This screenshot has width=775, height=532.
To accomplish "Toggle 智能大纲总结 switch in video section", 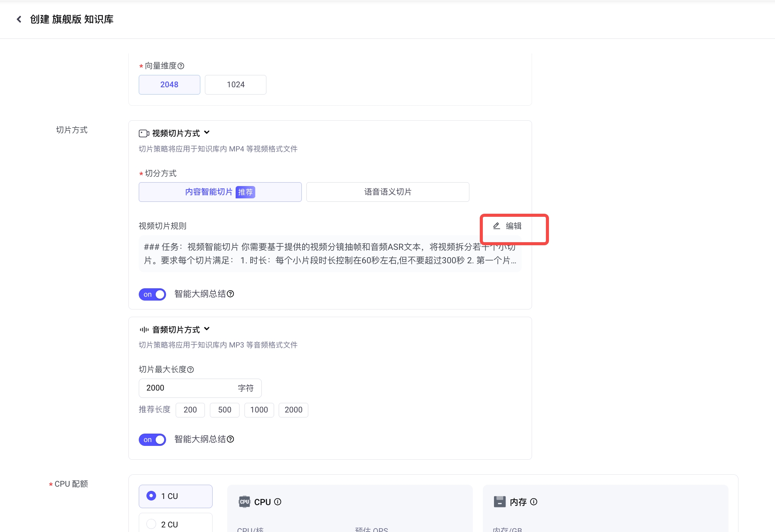I will tap(152, 294).
